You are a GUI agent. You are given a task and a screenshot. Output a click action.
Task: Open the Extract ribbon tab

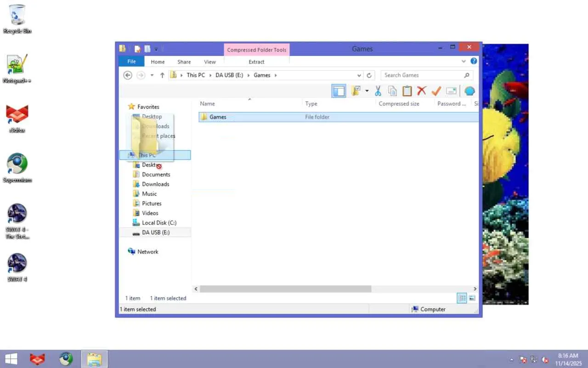click(x=256, y=62)
